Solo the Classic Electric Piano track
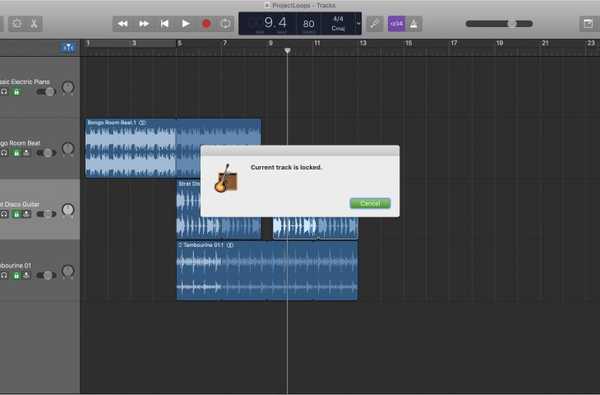600x395 pixels. (x=4, y=92)
